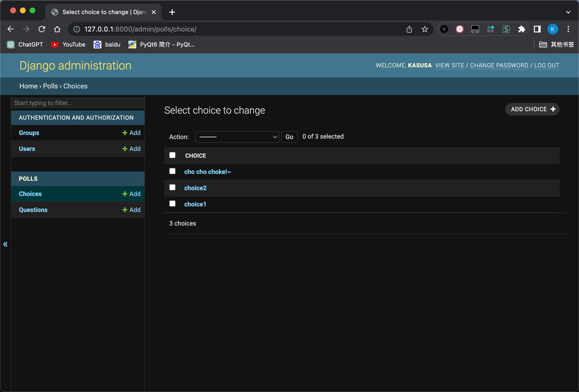Viewport: 579px width, 392px height.
Task: Select checkbox beside cho cho choke!~
Action: 172,171
